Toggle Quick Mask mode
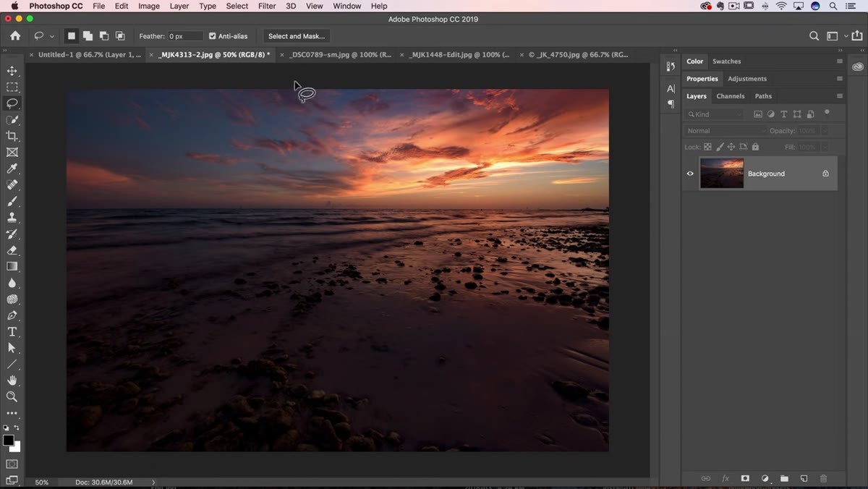 tap(12, 464)
